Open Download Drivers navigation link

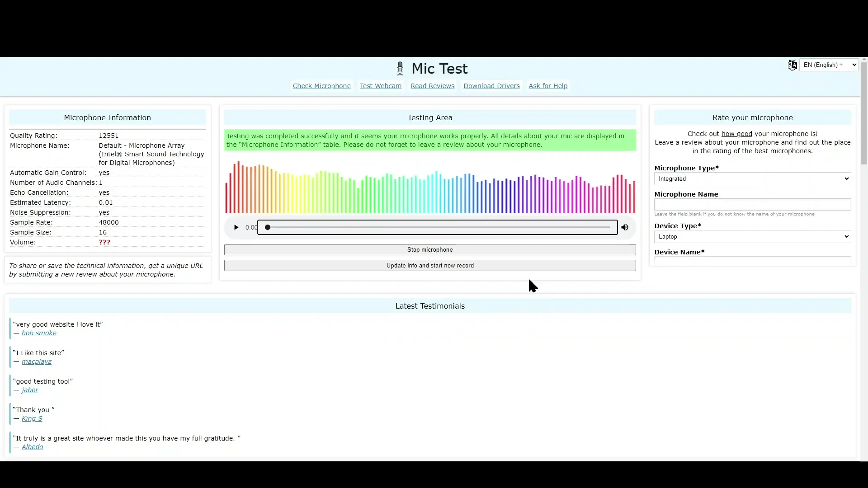click(x=491, y=86)
